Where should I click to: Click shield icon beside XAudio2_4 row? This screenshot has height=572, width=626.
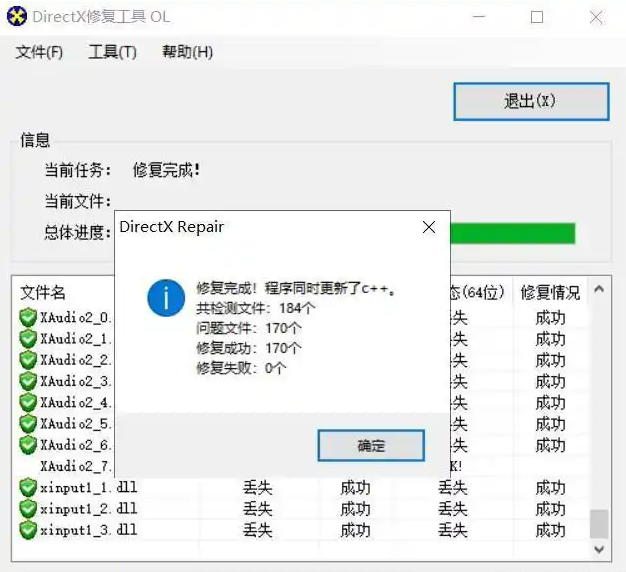tap(28, 402)
